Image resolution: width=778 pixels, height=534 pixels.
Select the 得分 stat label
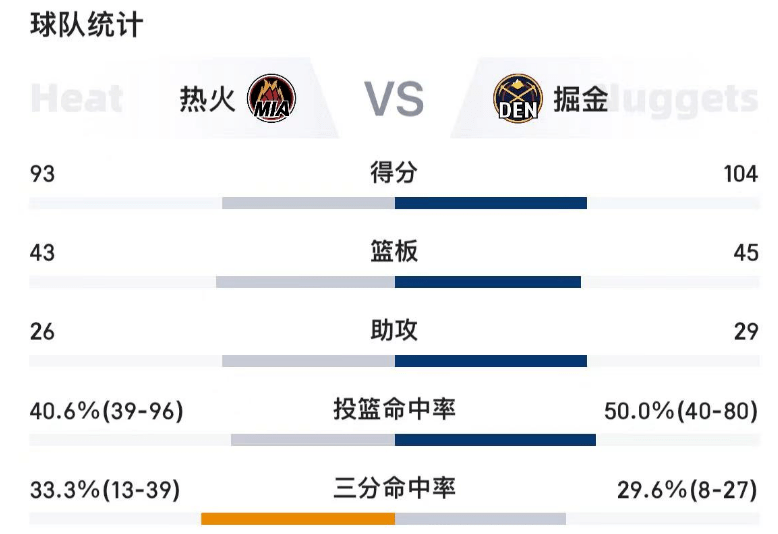[394, 173]
